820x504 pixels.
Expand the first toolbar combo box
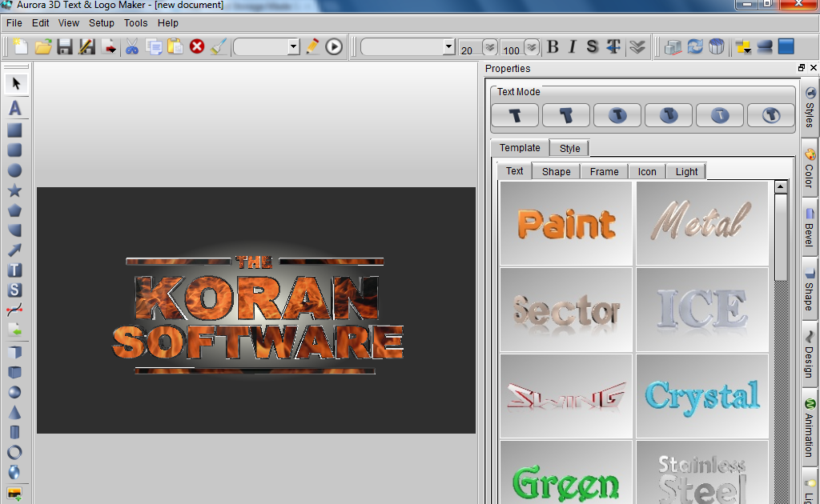point(293,47)
